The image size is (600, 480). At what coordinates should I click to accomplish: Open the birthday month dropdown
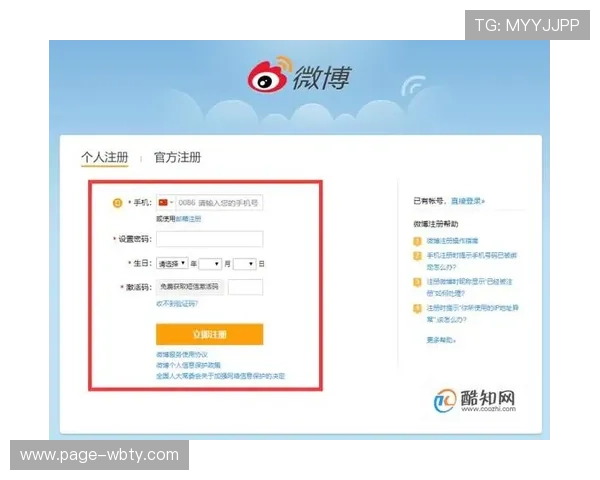[x=210, y=264]
